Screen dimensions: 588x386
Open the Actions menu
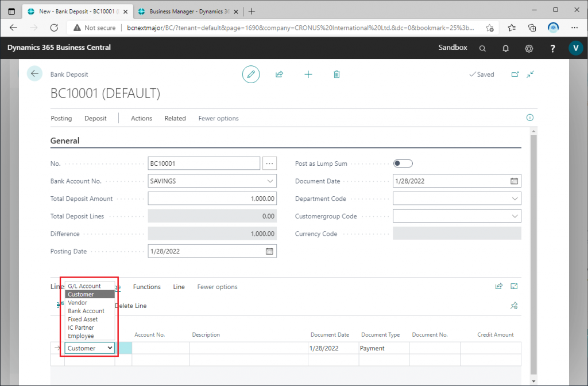tap(141, 118)
